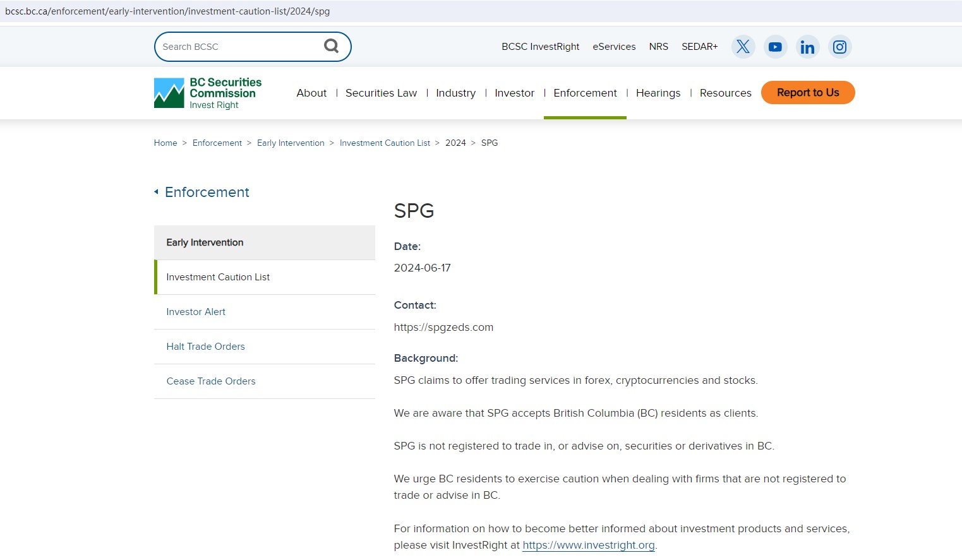Open the BCSC Instagram icon
This screenshot has height=560, width=962.
pyautogui.click(x=839, y=47)
